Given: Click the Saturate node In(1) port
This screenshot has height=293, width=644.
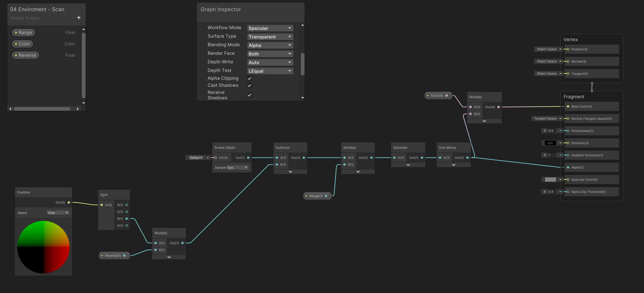Looking at the screenshot, I should (395, 158).
